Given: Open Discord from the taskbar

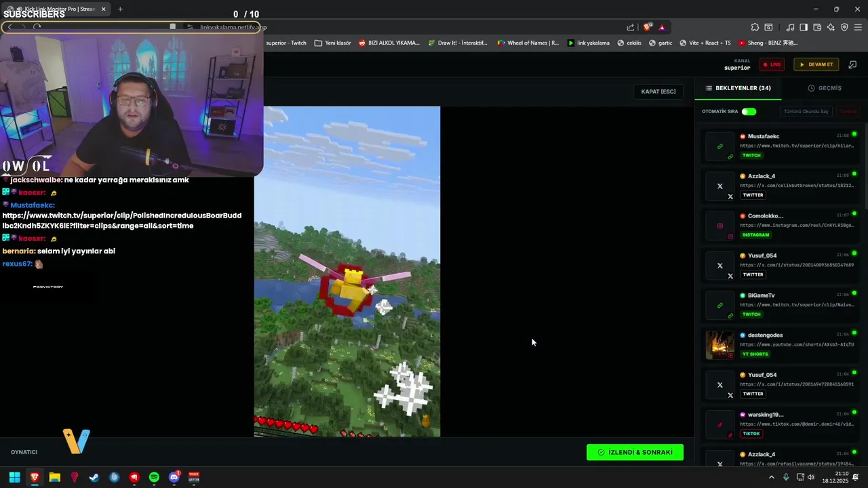Looking at the screenshot, I should point(174,477).
